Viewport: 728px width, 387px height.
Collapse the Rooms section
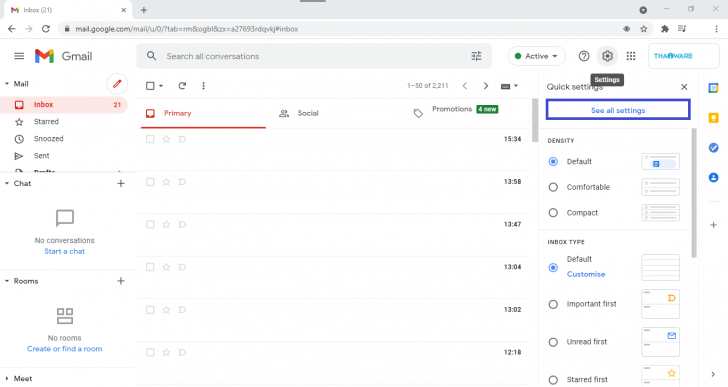tap(7, 281)
